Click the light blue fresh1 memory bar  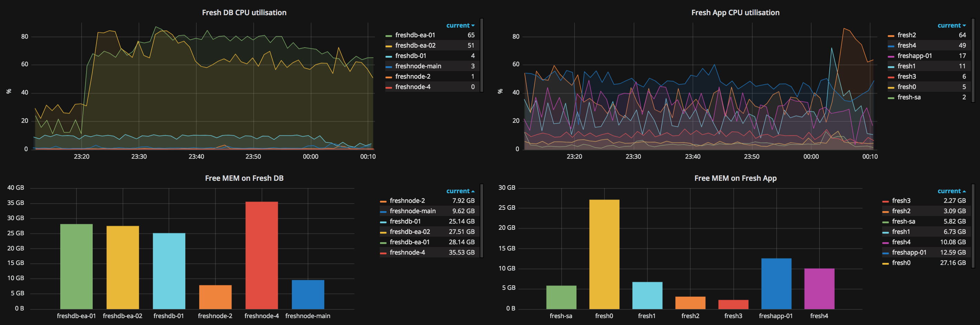[x=647, y=295]
